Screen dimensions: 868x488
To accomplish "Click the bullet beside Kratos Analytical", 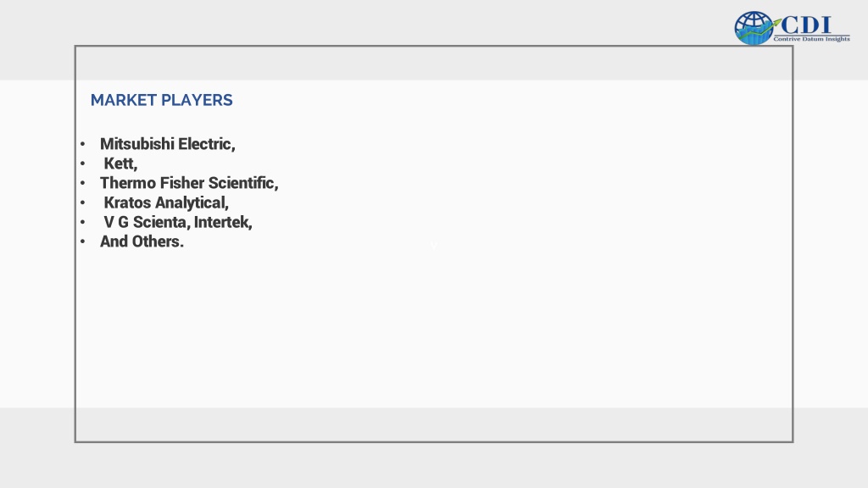I will pyautogui.click(x=83, y=203).
